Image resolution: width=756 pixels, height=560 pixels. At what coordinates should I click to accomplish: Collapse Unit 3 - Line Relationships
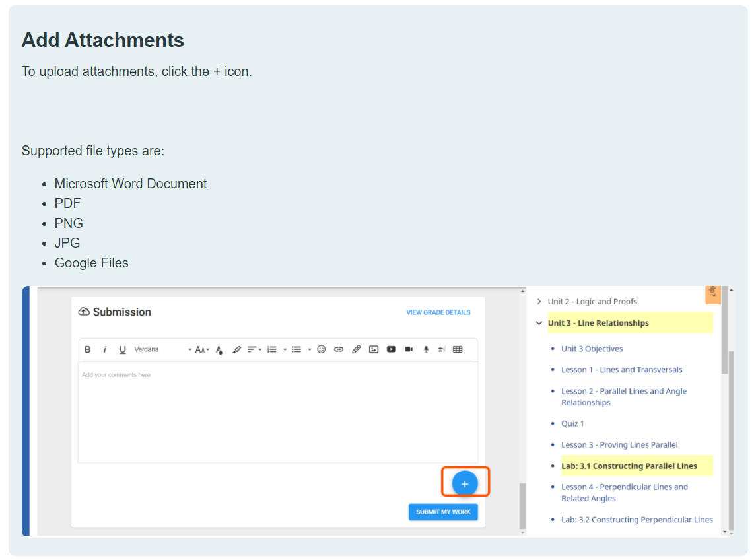[539, 323]
